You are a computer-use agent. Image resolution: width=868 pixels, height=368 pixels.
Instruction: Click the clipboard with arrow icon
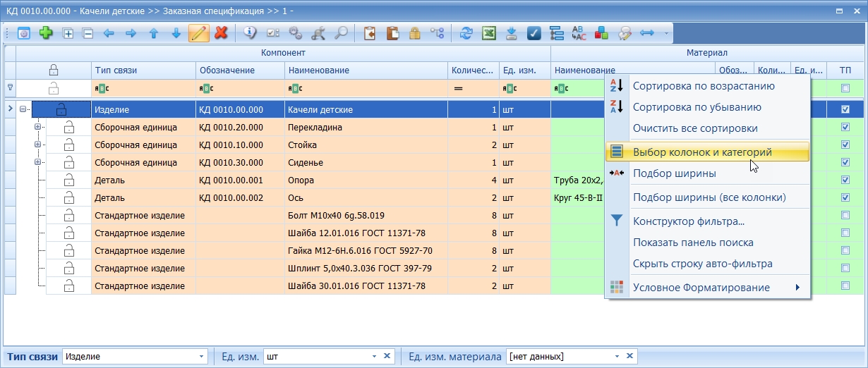pyautogui.click(x=369, y=33)
